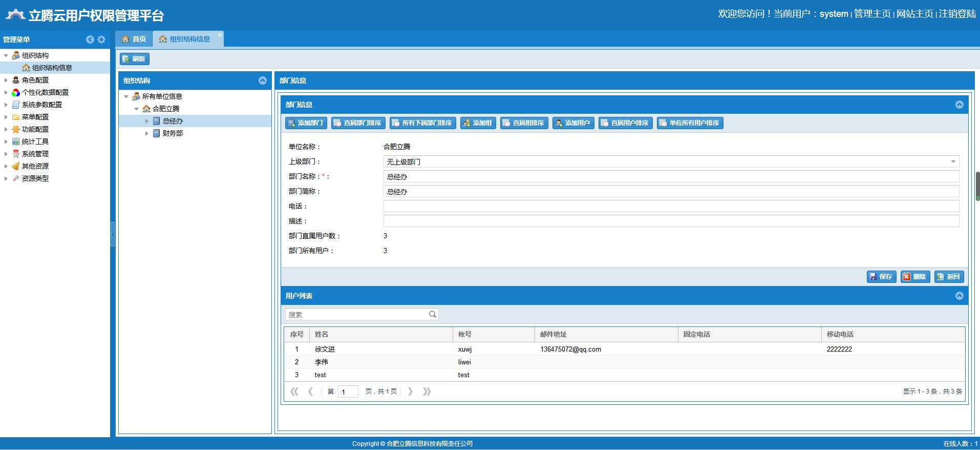Go to the last page of the user list
Screen dimensions: 980x450
coord(427,392)
